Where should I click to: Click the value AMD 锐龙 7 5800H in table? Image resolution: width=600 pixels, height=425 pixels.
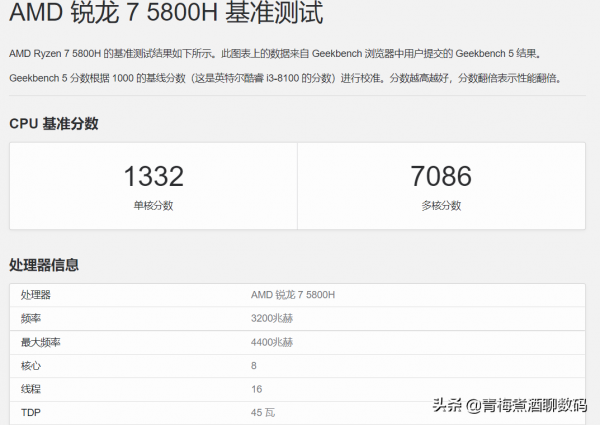293,295
